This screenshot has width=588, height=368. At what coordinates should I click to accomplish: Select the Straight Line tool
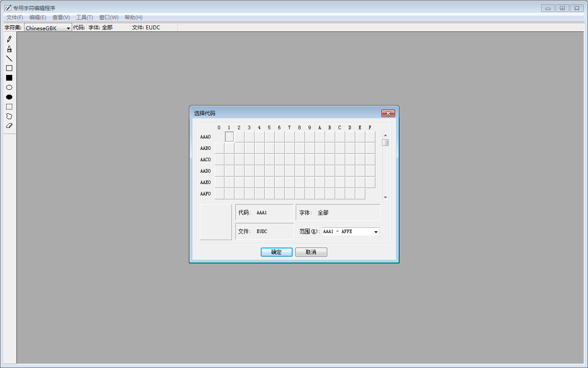[x=9, y=59]
